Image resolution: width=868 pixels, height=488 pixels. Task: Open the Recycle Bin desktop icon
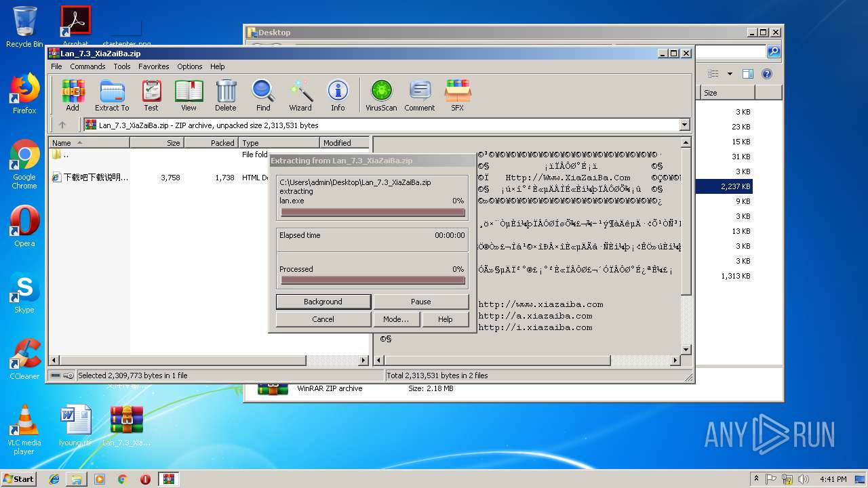pyautogui.click(x=24, y=27)
